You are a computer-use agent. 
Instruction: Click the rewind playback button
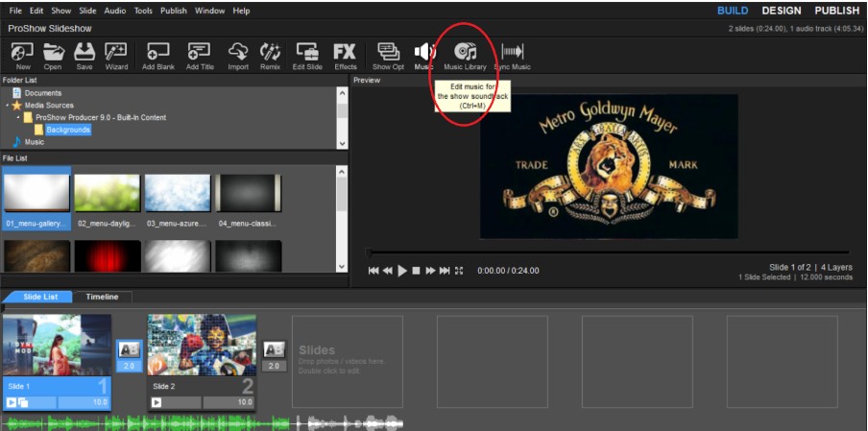pyautogui.click(x=388, y=271)
